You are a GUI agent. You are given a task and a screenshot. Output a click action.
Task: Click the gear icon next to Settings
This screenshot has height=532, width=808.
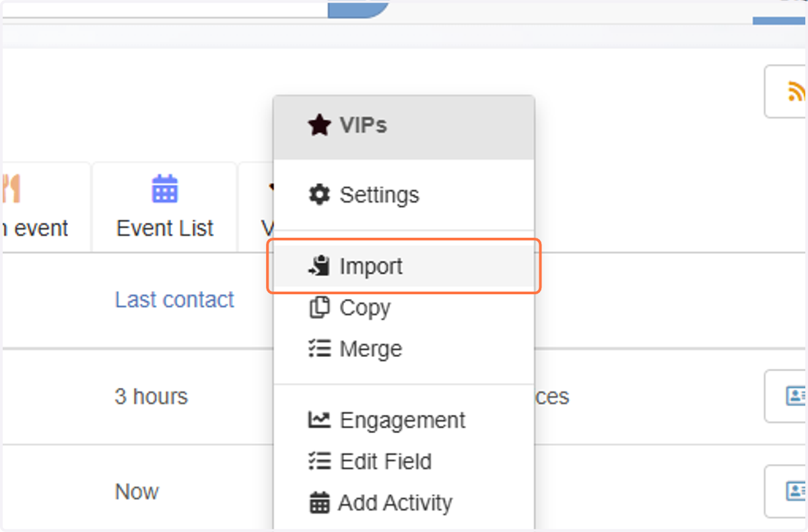coord(319,195)
